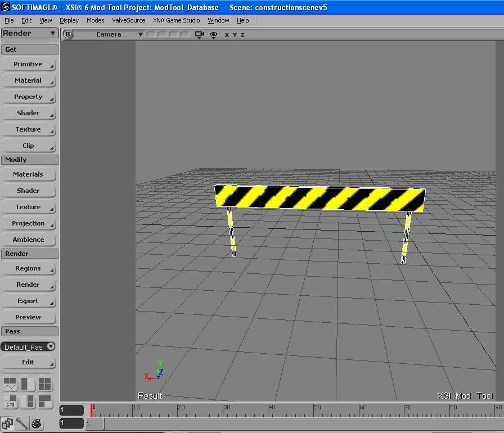Click the Pass section header
Image resolution: width=504 pixels, height=433 pixels.
click(x=30, y=331)
